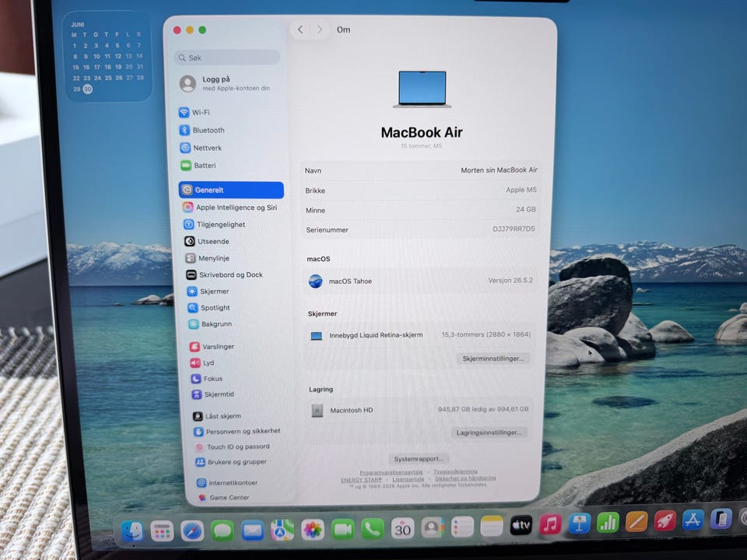This screenshot has width=747, height=560.
Task: Click the Lagringsinnstillinger... button
Action: [489, 432]
